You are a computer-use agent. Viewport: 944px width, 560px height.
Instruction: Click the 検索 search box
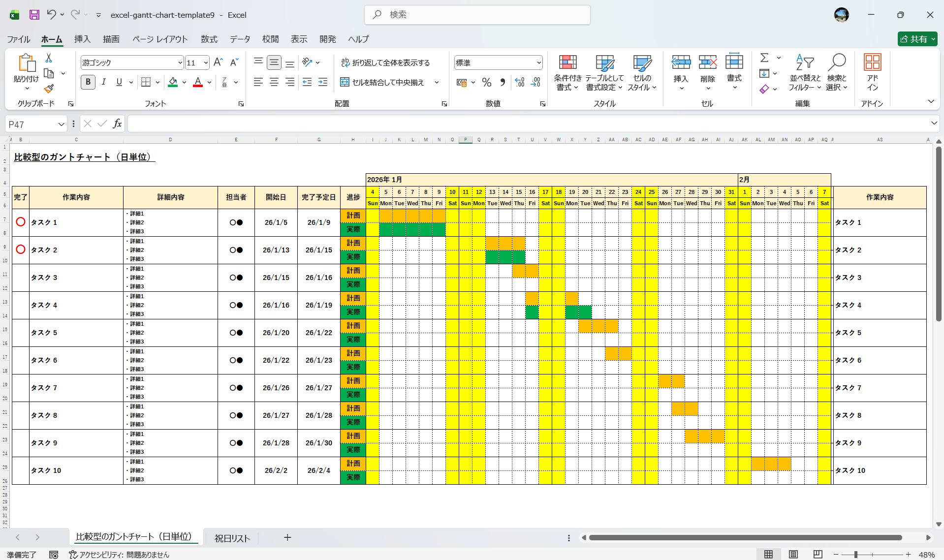click(477, 15)
